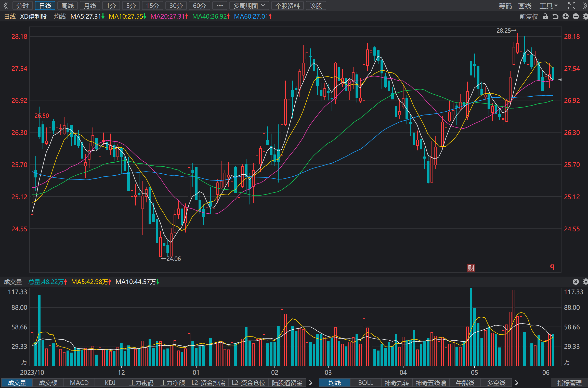Click MA20:27.31 magenta legend label

[x=169, y=17]
